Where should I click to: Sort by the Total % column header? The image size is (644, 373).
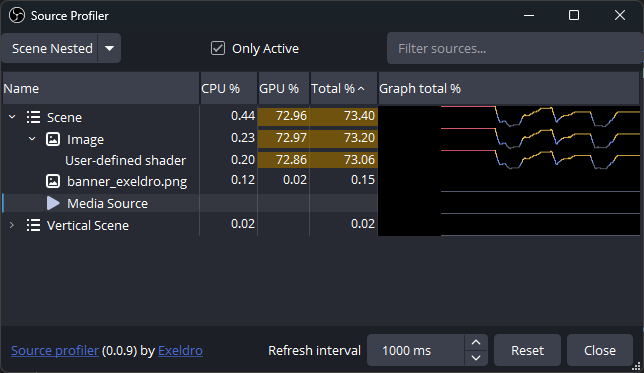click(344, 88)
